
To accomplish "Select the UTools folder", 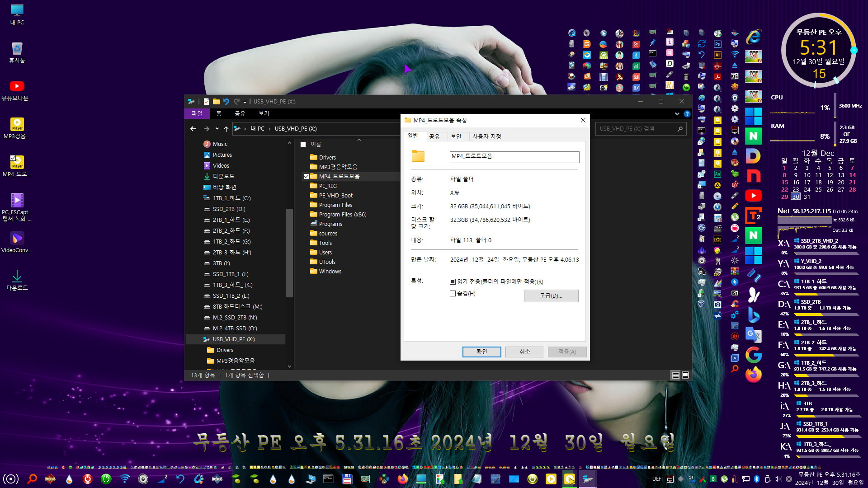I will pos(327,262).
